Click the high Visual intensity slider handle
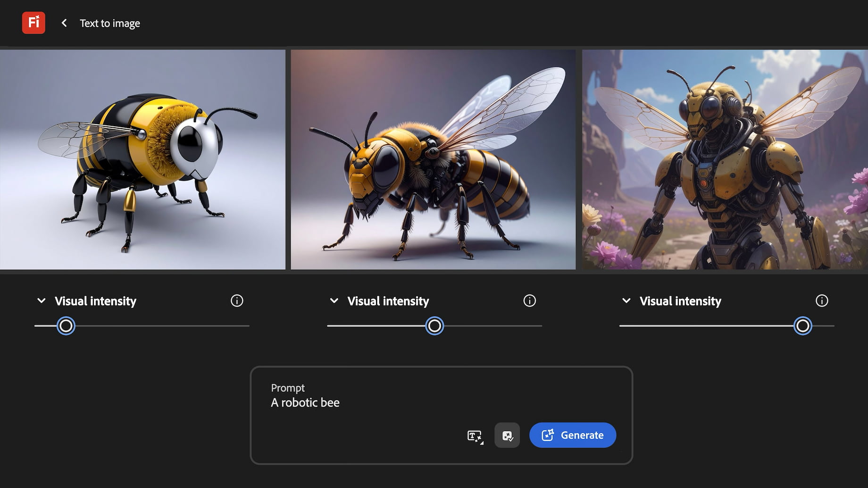Viewport: 868px width, 488px height. [x=802, y=326]
